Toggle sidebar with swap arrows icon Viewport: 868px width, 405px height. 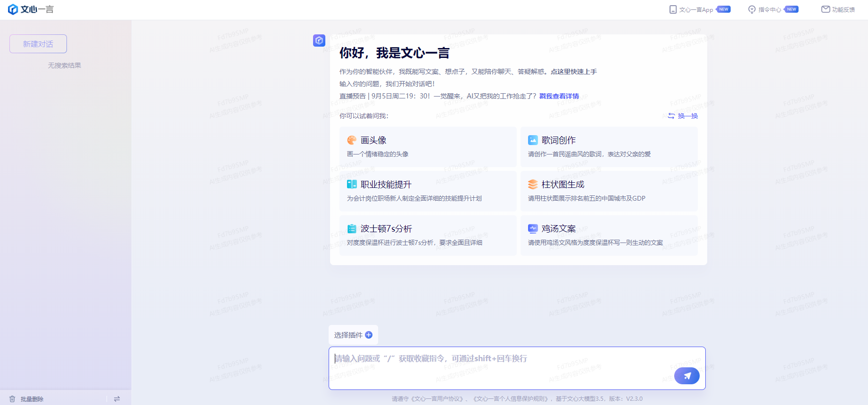tap(117, 399)
